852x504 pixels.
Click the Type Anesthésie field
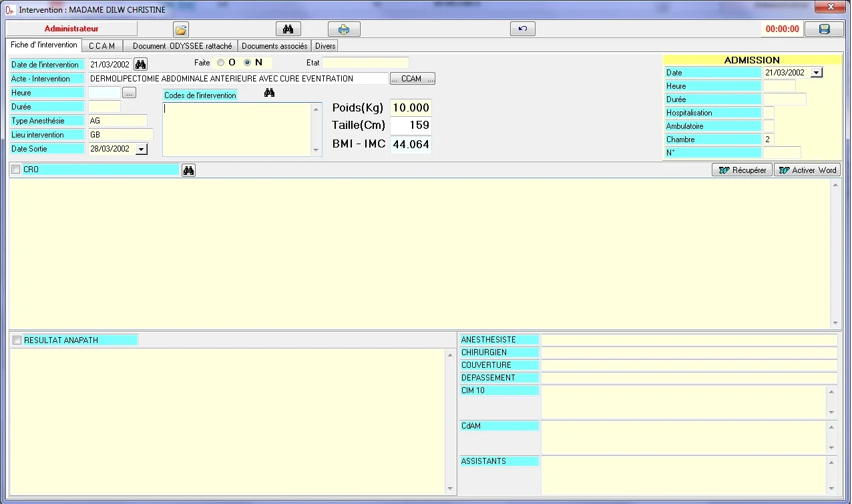118,121
